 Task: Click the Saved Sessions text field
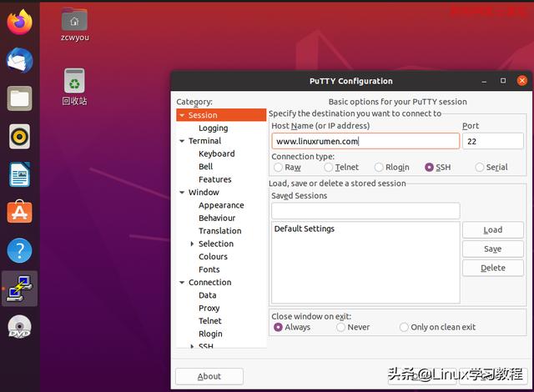click(x=365, y=211)
